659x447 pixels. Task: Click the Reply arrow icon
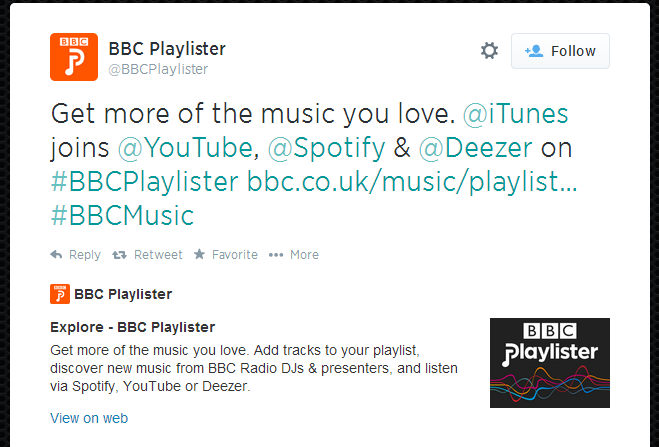pos(56,255)
